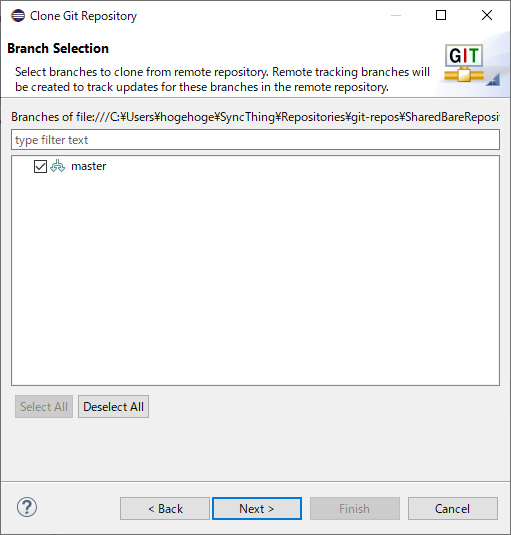Close the Clone Git Repository dialog
The height and width of the screenshot is (535, 511).
click(487, 15)
